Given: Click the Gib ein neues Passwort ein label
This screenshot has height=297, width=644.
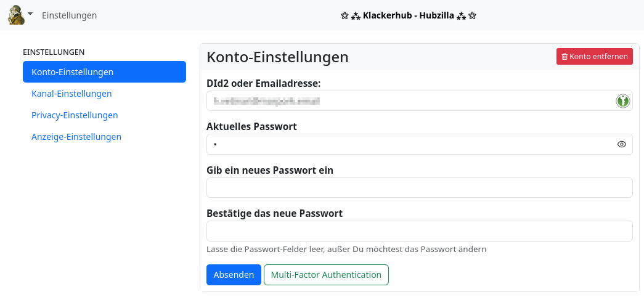Looking at the screenshot, I should point(270,170).
